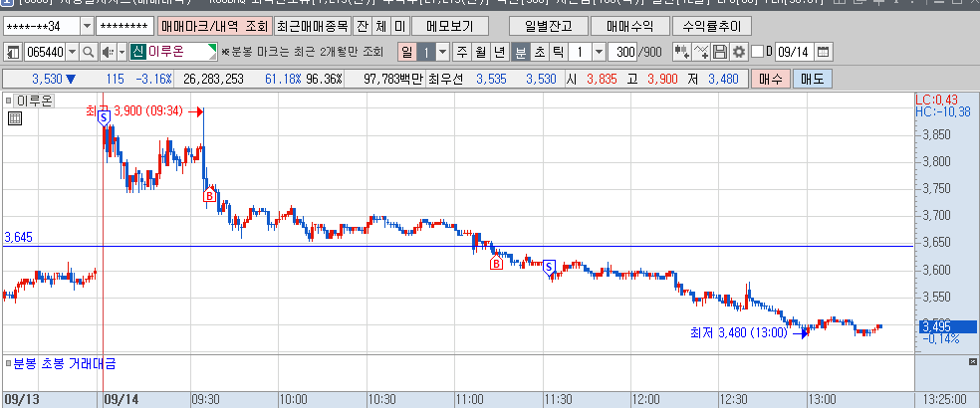Click the square icon before 분봉 초봉 거래대금
The width and height of the screenshot is (980, 408).
[x=8, y=363]
